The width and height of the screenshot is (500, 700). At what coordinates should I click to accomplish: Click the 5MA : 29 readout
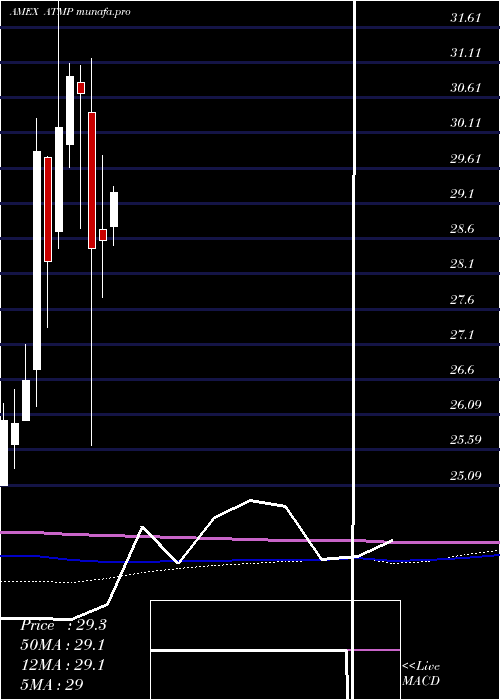[52, 684]
